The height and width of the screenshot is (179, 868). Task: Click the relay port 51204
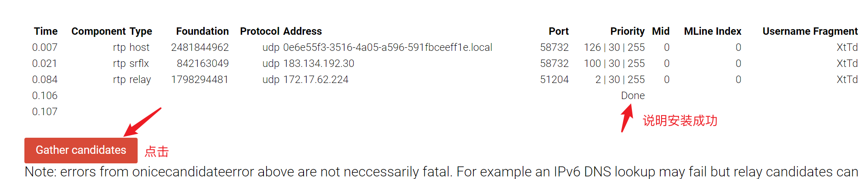[x=554, y=80]
